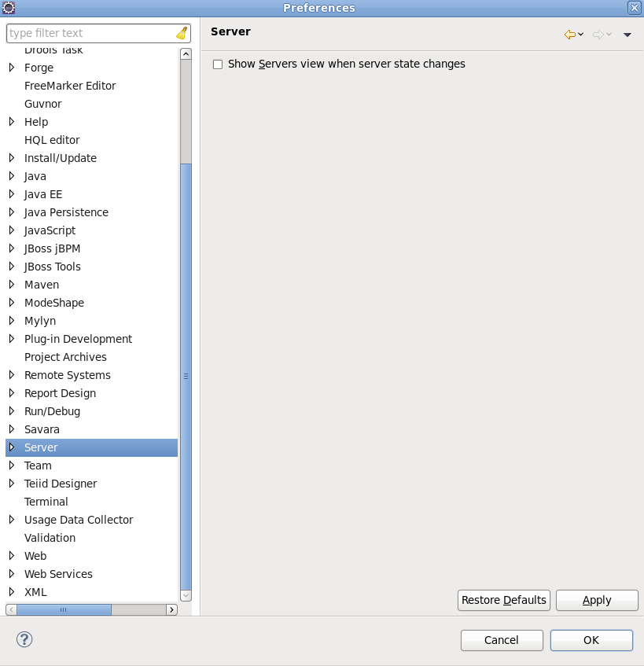Click the tree scroll up arrow
This screenshot has width=644, height=666.
click(x=186, y=54)
